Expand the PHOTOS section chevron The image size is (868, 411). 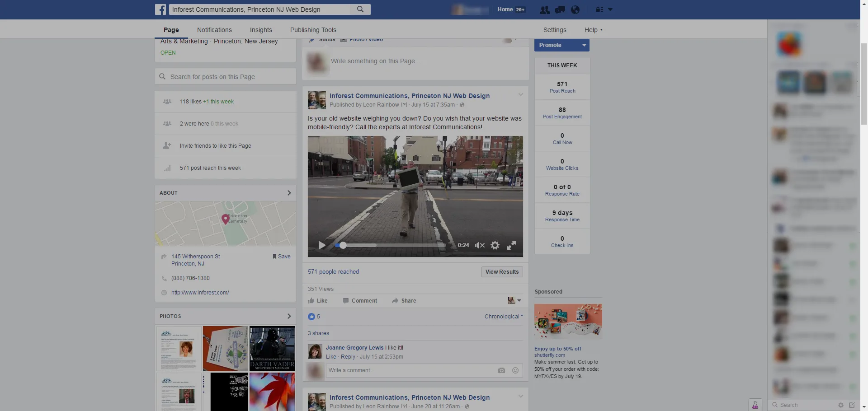(x=289, y=316)
